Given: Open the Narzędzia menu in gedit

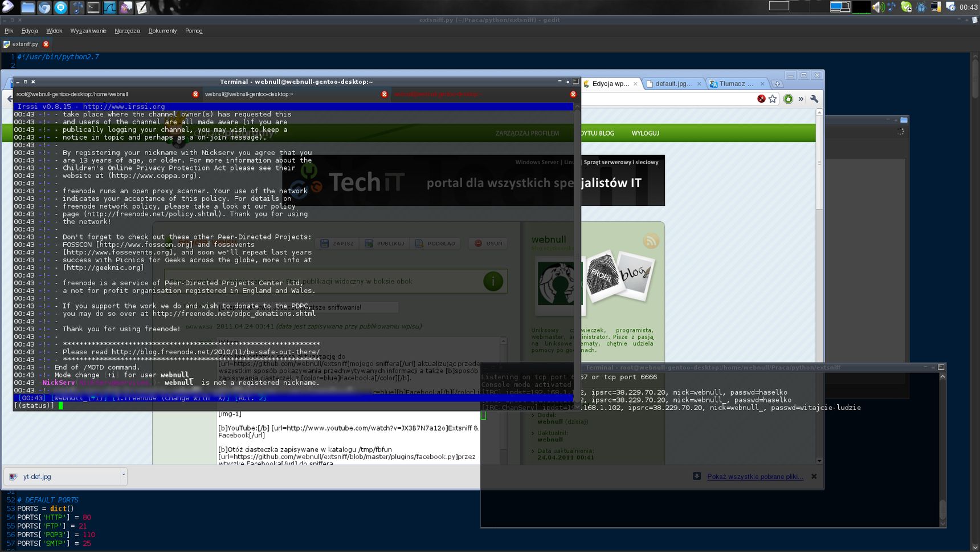Looking at the screenshot, I should pyautogui.click(x=127, y=31).
